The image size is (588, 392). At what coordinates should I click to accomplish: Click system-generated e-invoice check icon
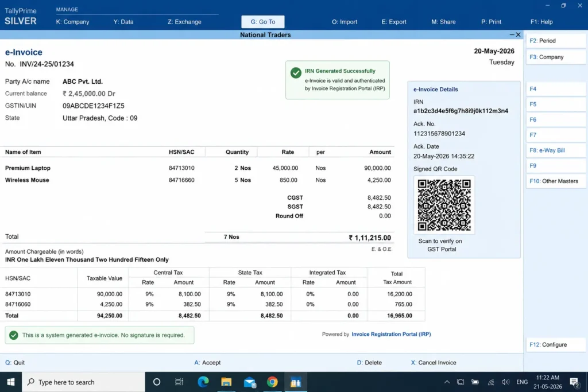click(14, 335)
